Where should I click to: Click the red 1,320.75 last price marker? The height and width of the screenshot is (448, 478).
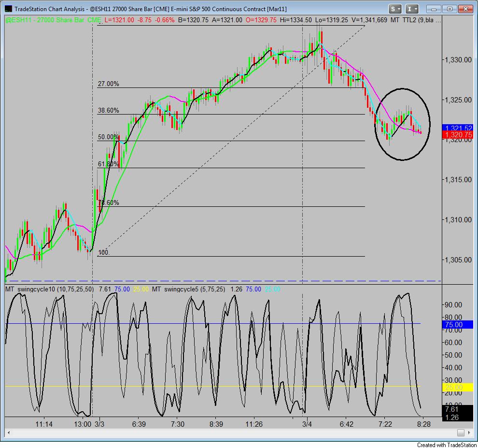[457, 135]
